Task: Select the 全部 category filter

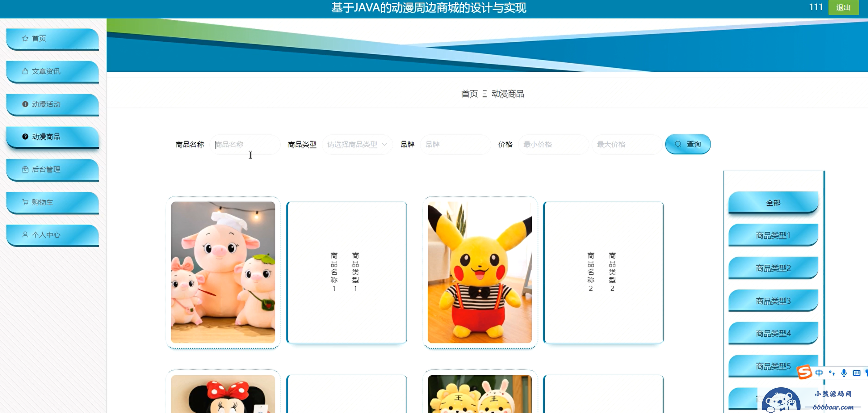Action: [x=773, y=203]
